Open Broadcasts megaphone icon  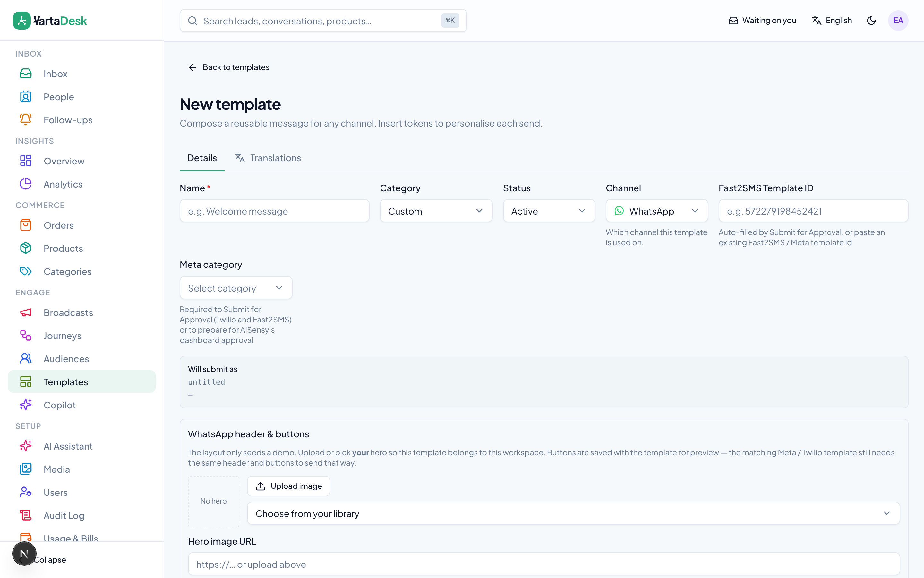pyautogui.click(x=26, y=312)
